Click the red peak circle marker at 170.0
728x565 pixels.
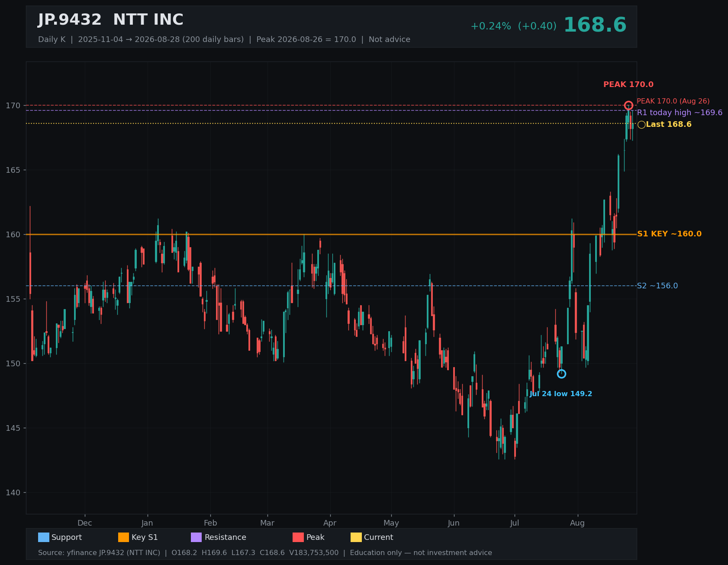(628, 105)
